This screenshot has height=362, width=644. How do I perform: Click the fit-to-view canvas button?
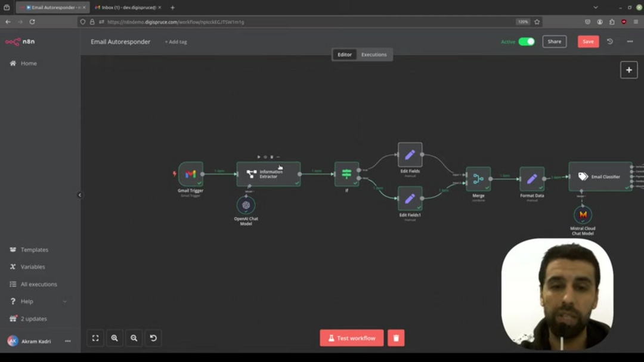coord(95,338)
